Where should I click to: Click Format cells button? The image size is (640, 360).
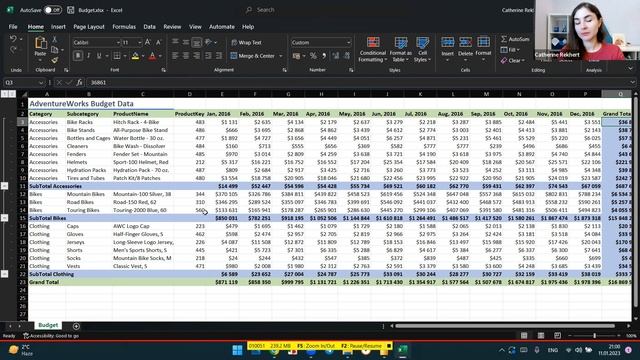(x=483, y=49)
